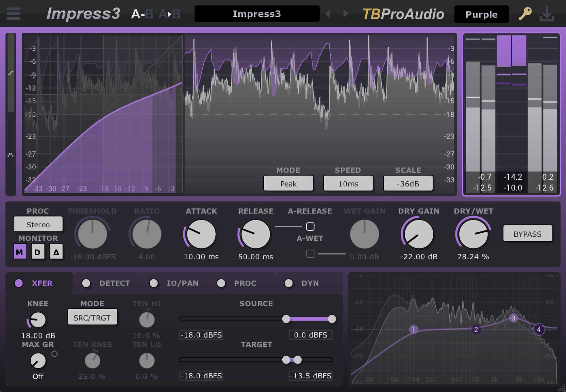
Task: Click TARGET slider right handle
Action: 298,360
